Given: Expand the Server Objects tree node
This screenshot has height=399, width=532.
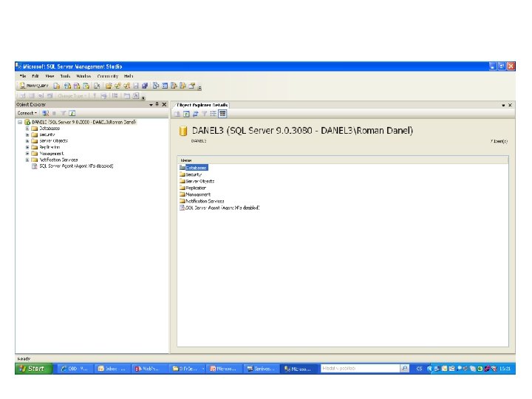Looking at the screenshot, I should tap(27, 141).
